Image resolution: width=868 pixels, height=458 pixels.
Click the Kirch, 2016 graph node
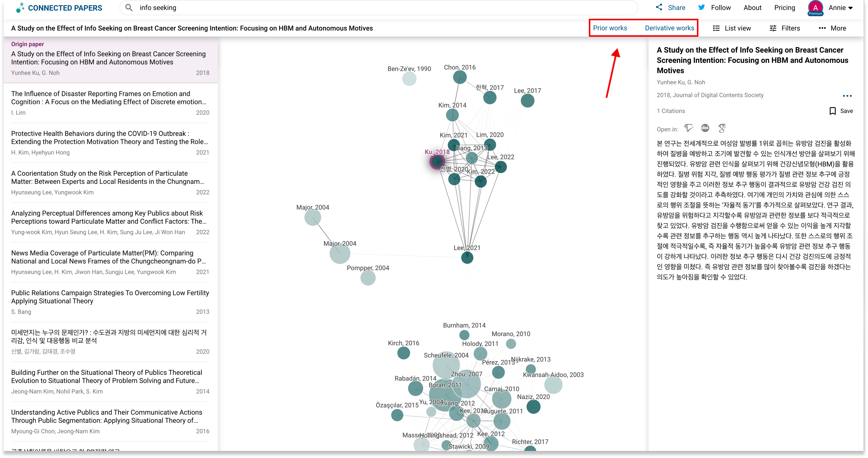tap(403, 353)
